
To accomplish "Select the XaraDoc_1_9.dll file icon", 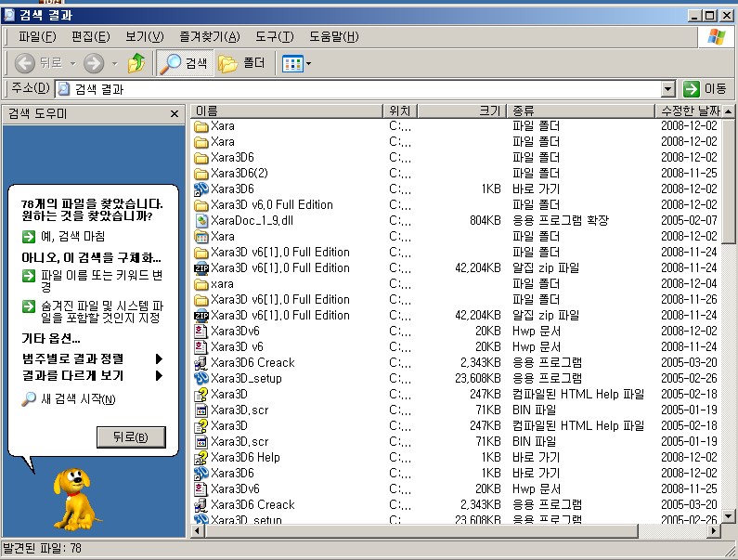I will (201, 220).
